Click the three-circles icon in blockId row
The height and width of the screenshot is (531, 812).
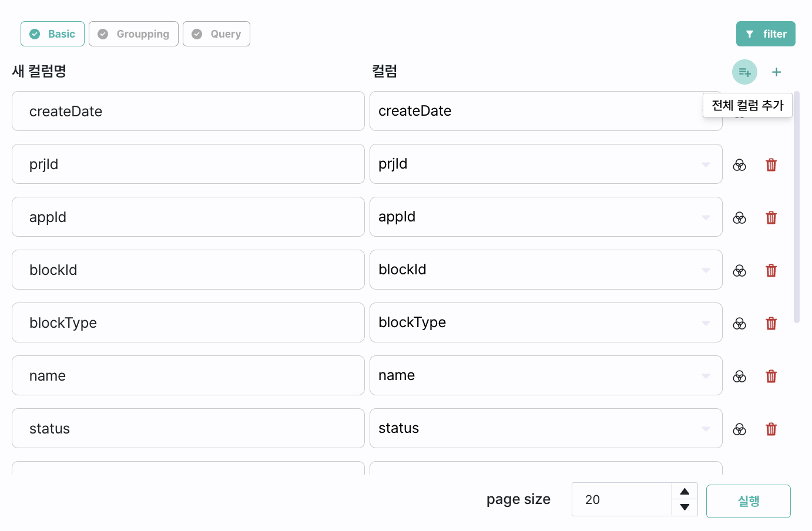(x=740, y=271)
